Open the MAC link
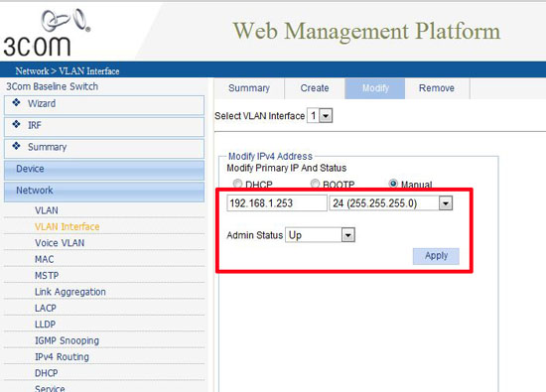This screenshot has height=392, width=546. click(x=45, y=259)
